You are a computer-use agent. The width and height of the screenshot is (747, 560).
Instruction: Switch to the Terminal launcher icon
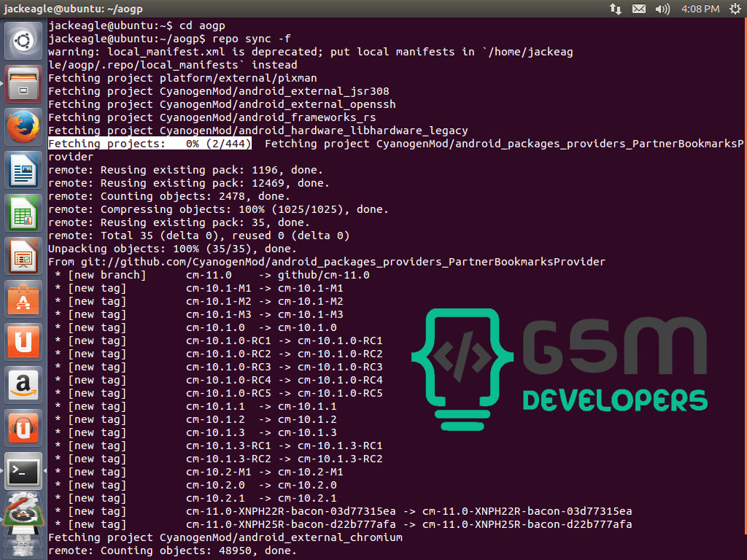point(23,471)
